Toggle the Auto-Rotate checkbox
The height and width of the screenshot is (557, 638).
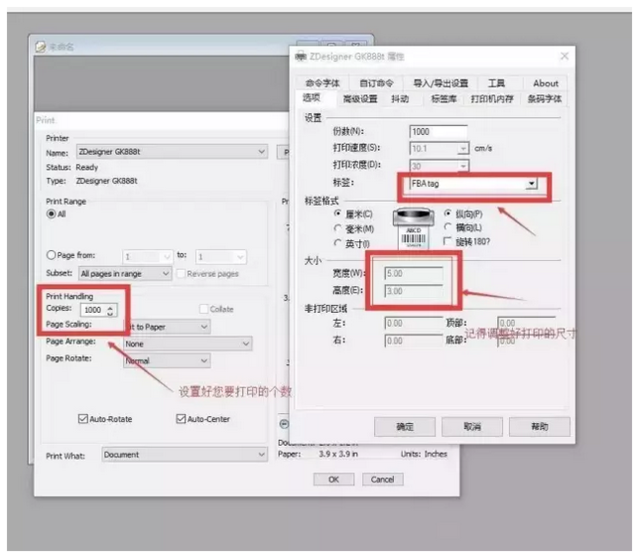83,418
